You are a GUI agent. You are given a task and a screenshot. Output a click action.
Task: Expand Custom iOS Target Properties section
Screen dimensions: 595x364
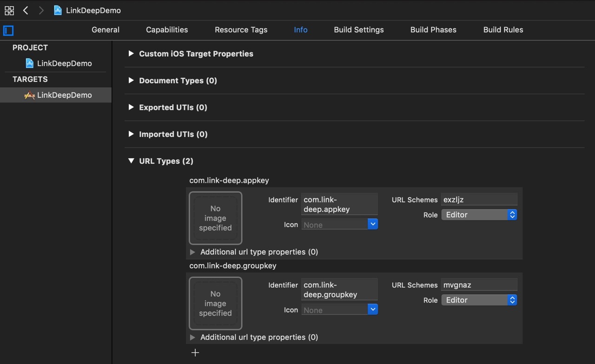click(131, 54)
